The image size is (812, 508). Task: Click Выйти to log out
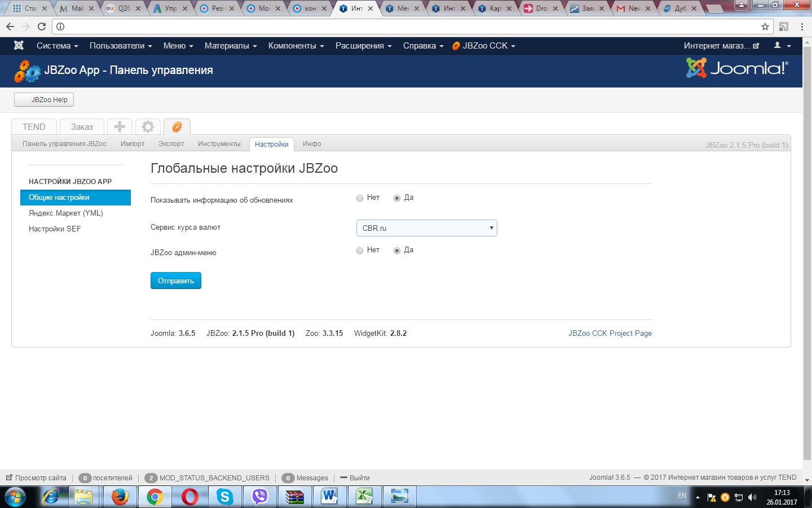(x=355, y=478)
